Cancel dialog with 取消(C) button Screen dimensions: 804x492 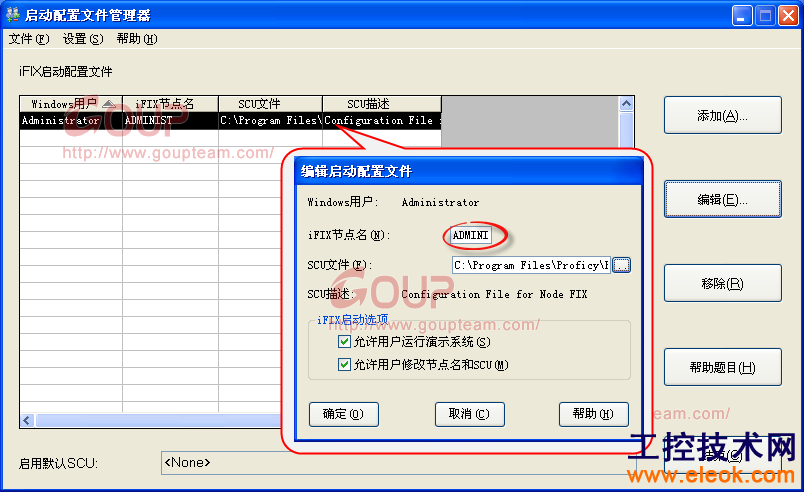[x=470, y=414]
